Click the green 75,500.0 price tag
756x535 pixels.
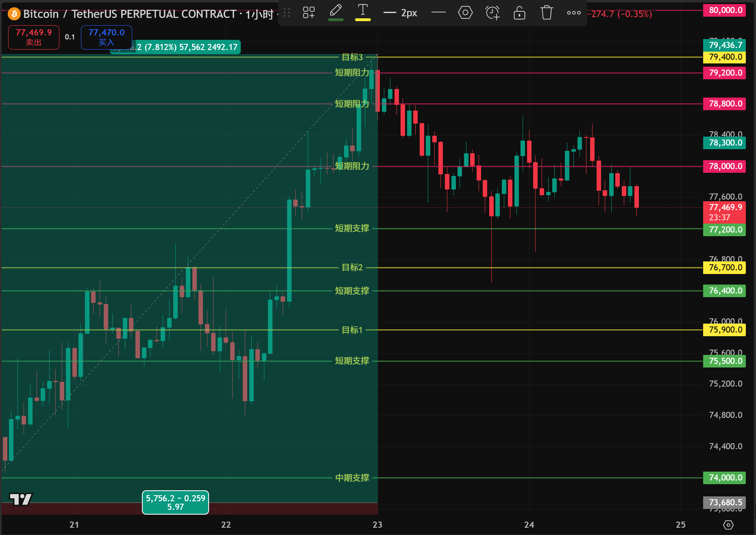click(x=724, y=361)
